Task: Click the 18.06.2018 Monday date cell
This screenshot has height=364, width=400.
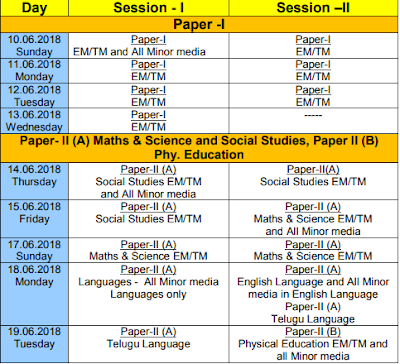Action: [x=34, y=294]
